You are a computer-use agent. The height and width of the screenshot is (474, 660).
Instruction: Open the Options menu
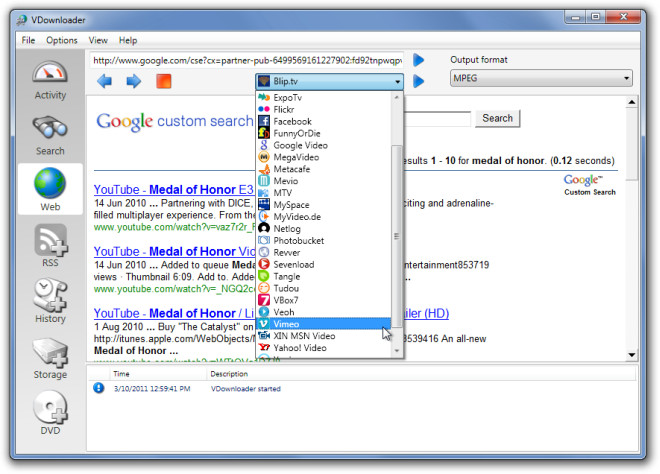(x=62, y=40)
